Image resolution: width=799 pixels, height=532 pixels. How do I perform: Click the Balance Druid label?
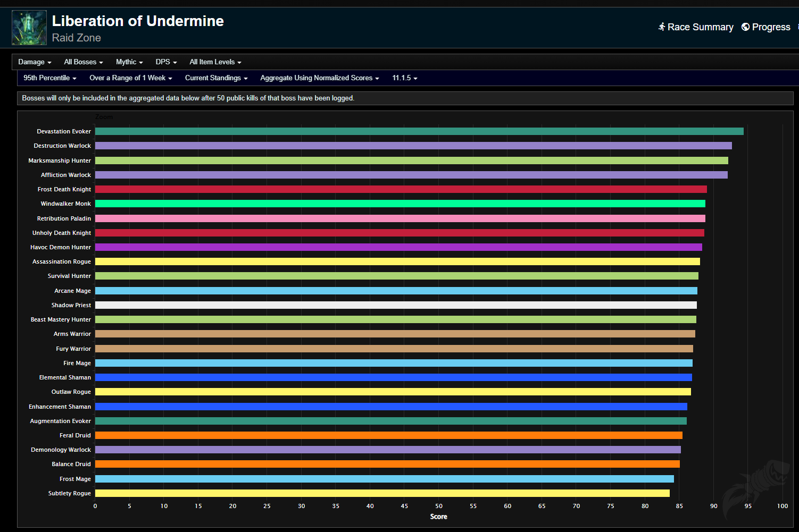71,464
